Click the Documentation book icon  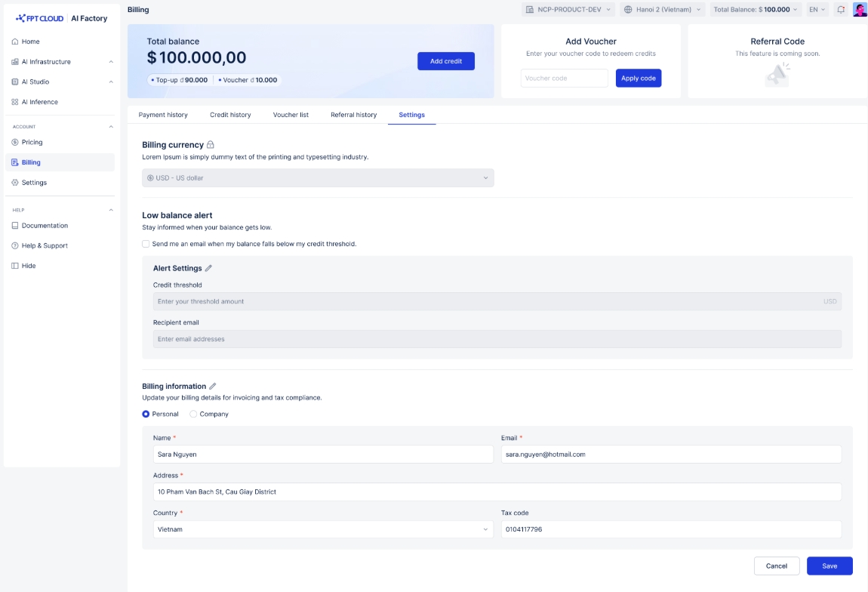point(15,226)
